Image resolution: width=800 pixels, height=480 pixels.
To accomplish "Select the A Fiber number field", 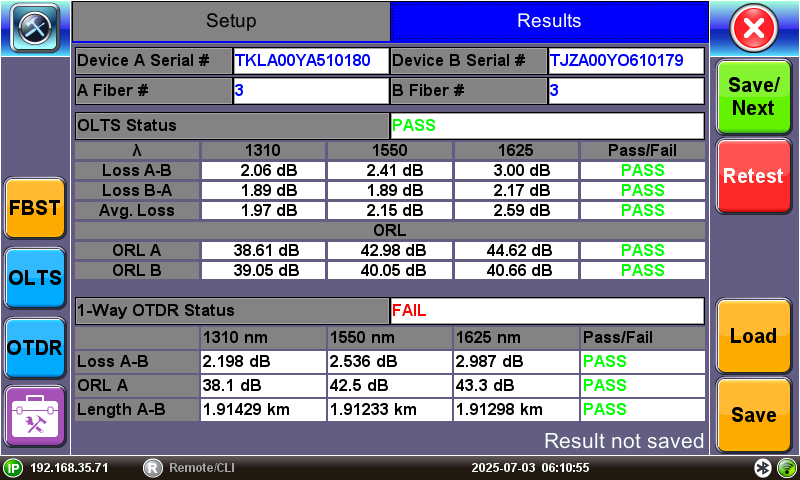I will pos(310,91).
